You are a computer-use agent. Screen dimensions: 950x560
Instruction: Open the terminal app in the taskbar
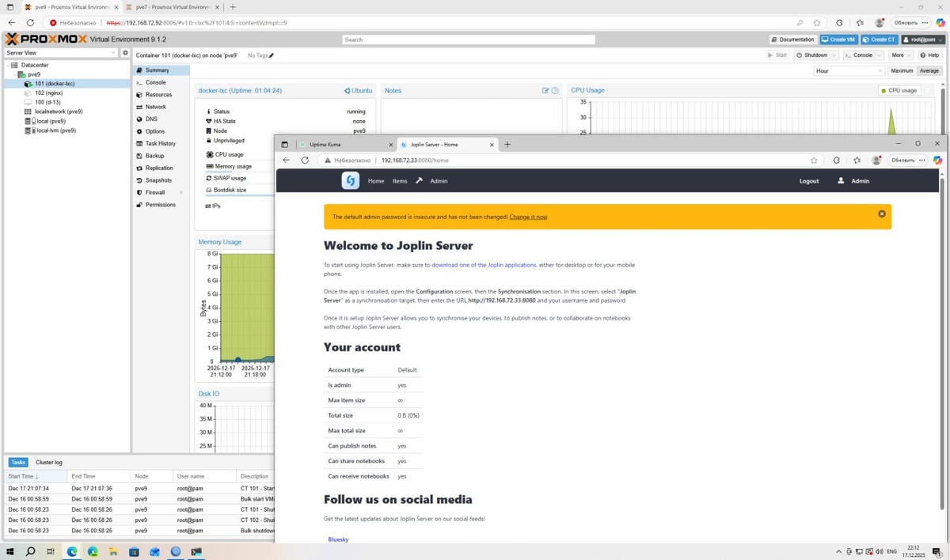[x=196, y=551]
